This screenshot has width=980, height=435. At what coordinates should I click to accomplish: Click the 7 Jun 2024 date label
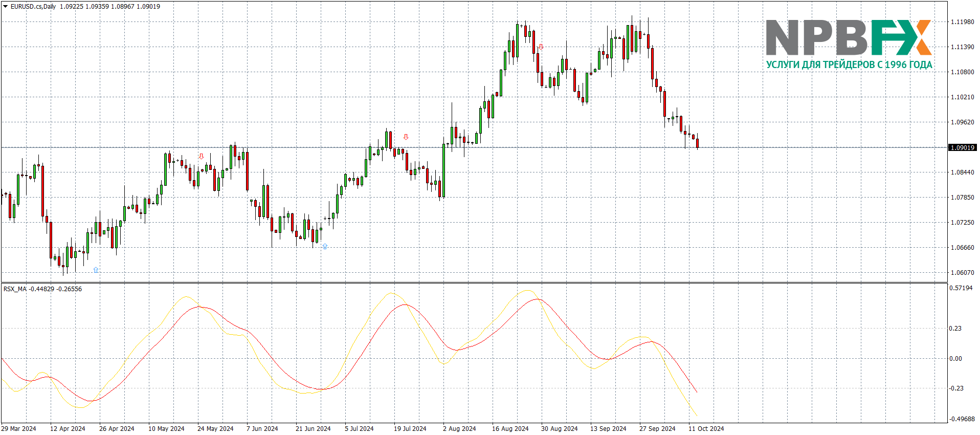pyautogui.click(x=262, y=429)
